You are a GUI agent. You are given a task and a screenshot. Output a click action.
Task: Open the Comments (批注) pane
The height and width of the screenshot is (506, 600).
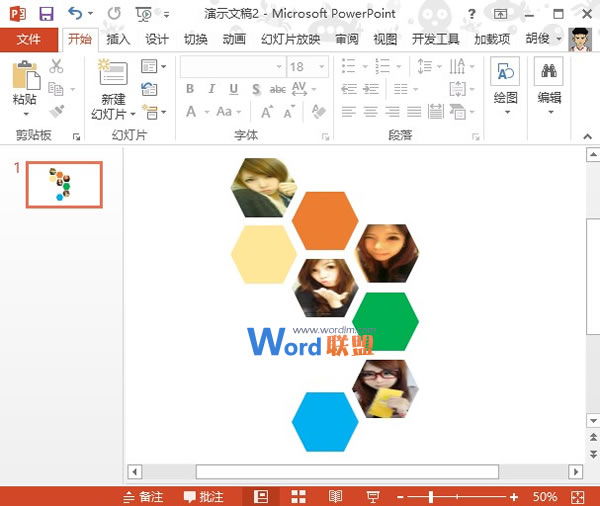203,497
